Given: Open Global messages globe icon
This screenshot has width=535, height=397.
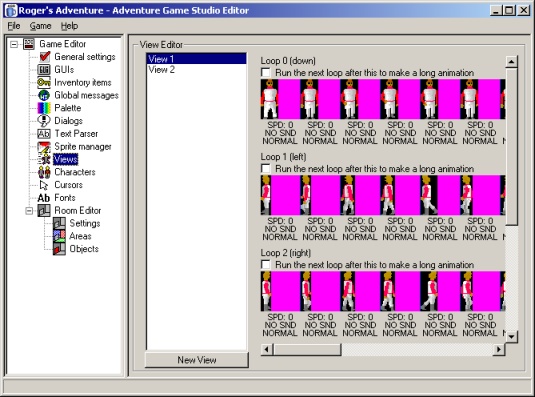Looking at the screenshot, I should pos(44,95).
